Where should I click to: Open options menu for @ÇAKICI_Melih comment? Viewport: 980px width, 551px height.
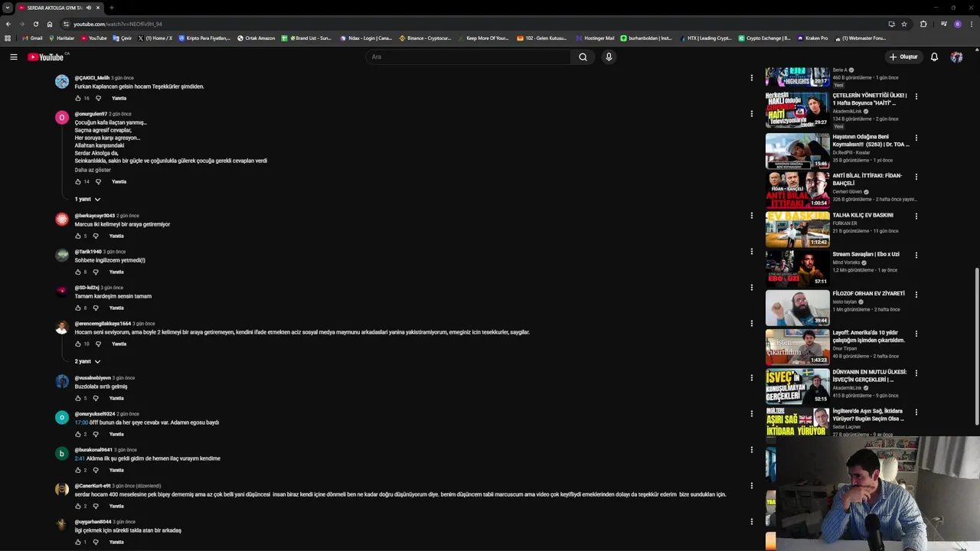pyautogui.click(x=751, y=77)
